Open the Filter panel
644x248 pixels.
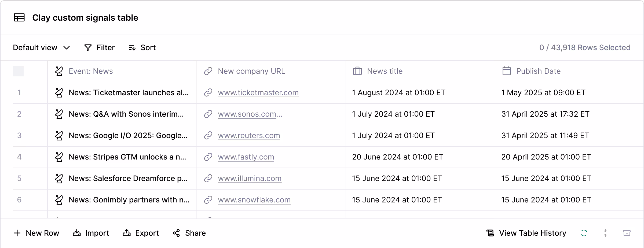[100, 47]
